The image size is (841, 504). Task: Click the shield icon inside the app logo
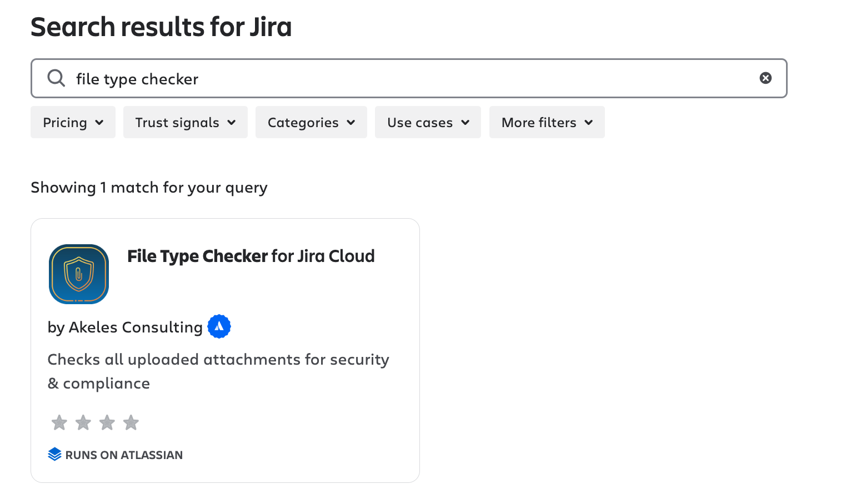tap(78, 274)
